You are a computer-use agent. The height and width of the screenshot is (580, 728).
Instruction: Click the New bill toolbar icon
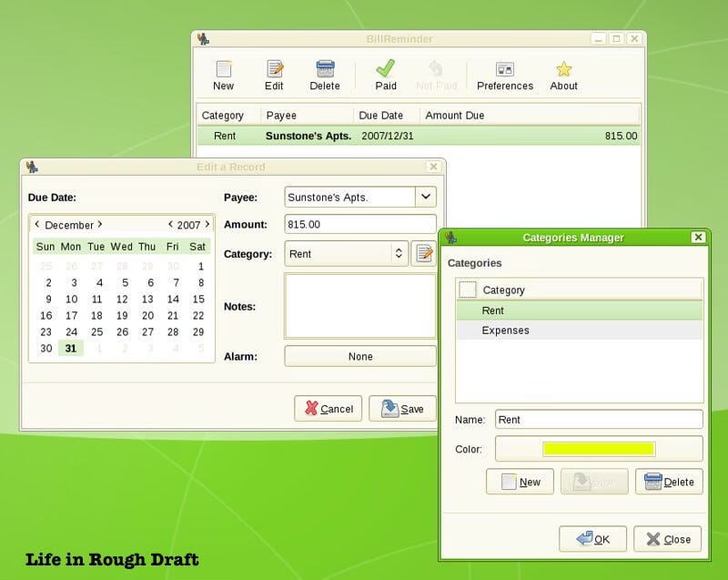[x=223, y=75]
